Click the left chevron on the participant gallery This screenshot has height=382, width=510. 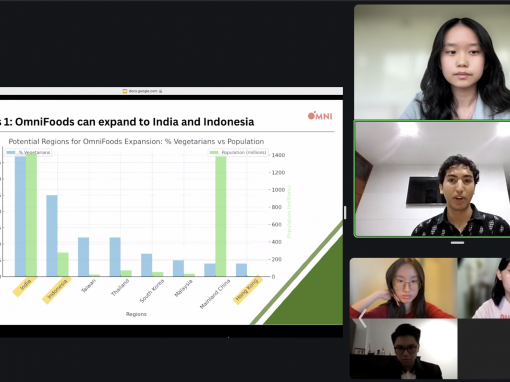(x=362, y=318)
